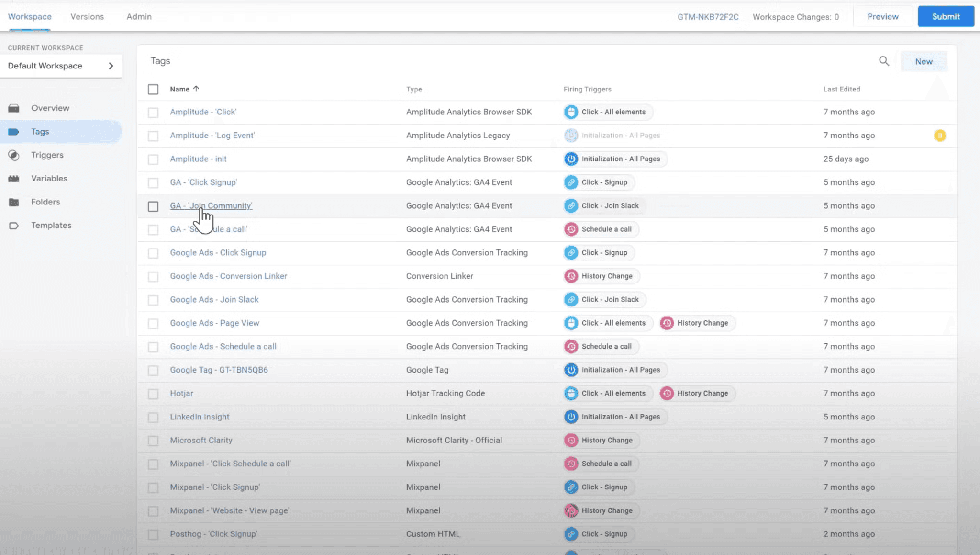
Task: Click History Change icon in Conversion Linker row
Action: pyautogui.click(x=571, y=276)
